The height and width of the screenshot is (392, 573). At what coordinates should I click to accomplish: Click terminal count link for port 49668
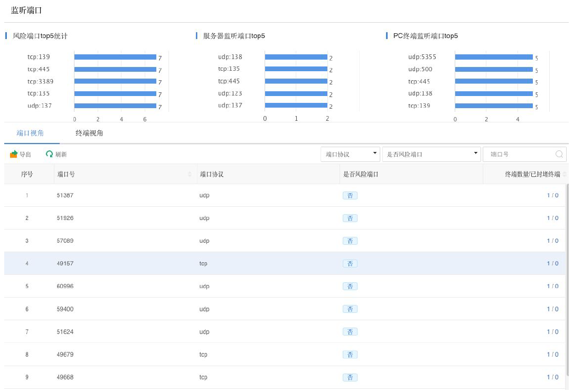(552, 377)
